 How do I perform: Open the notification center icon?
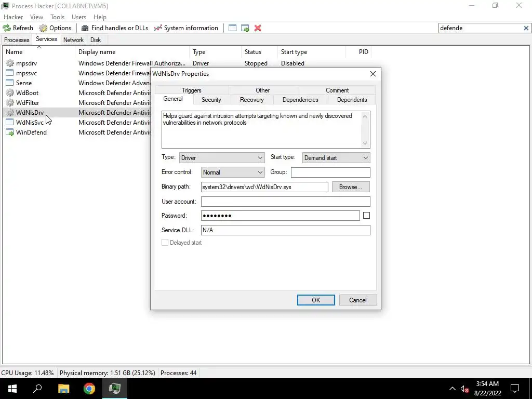click(x=515, y=389)
